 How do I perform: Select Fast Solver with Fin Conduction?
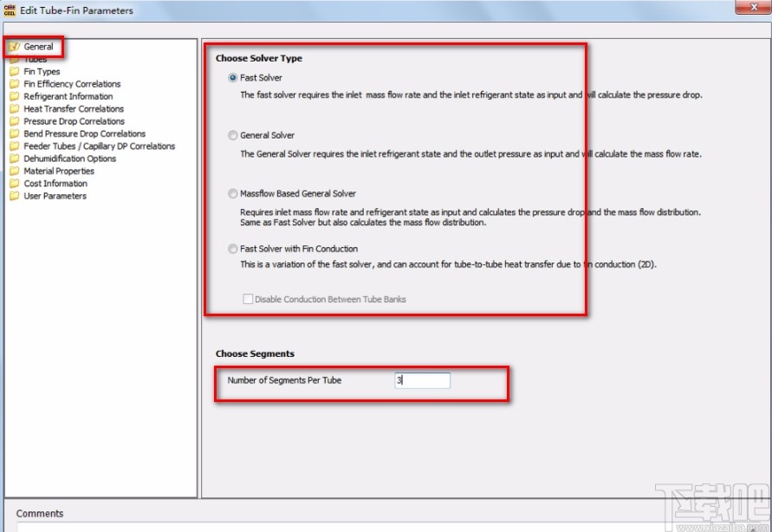coord(233,249)
